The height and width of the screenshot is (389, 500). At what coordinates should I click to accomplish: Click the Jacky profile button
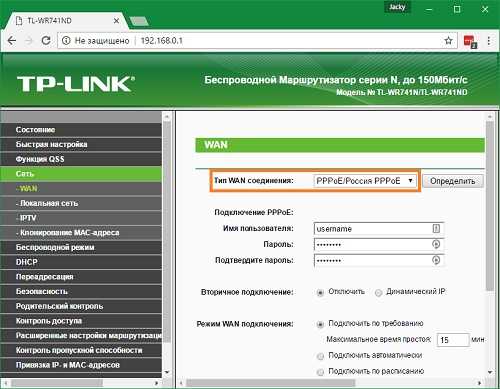[x=397, y=7]
